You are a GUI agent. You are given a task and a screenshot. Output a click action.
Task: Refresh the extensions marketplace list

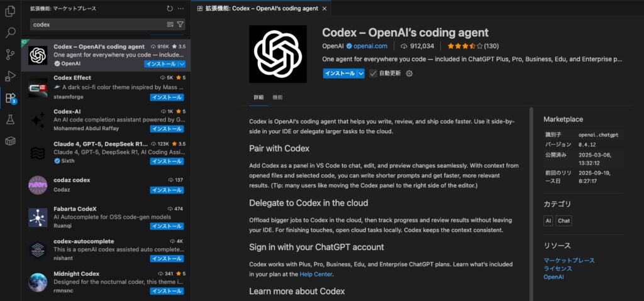click(x=170, y=9)
